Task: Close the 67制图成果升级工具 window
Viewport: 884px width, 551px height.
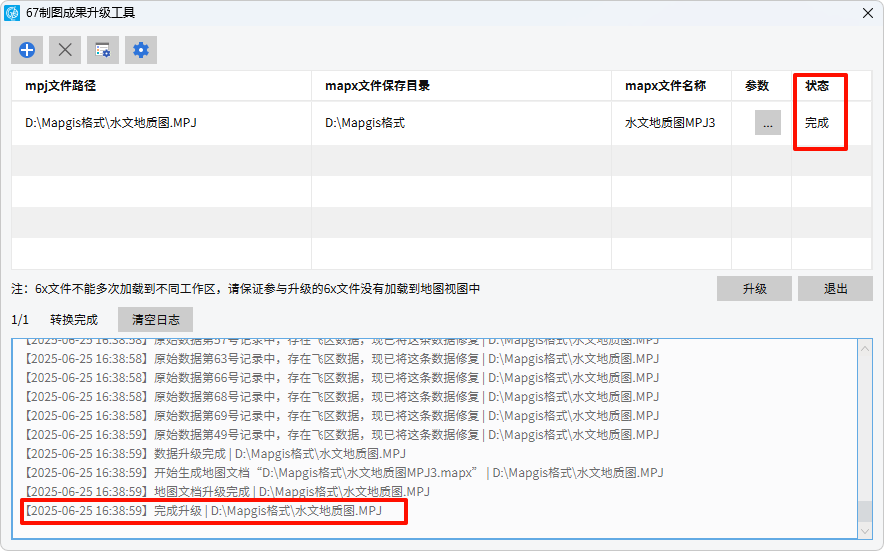Action: coord(867,13)
